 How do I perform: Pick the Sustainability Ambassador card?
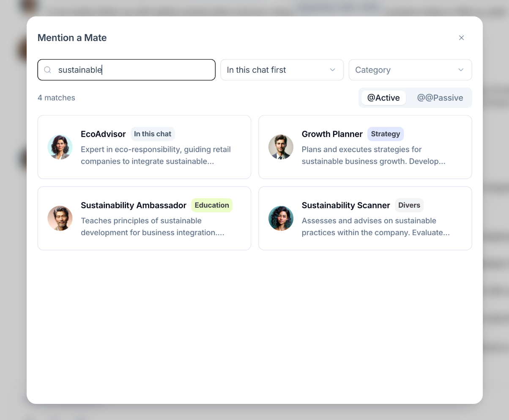coord(144,218)
